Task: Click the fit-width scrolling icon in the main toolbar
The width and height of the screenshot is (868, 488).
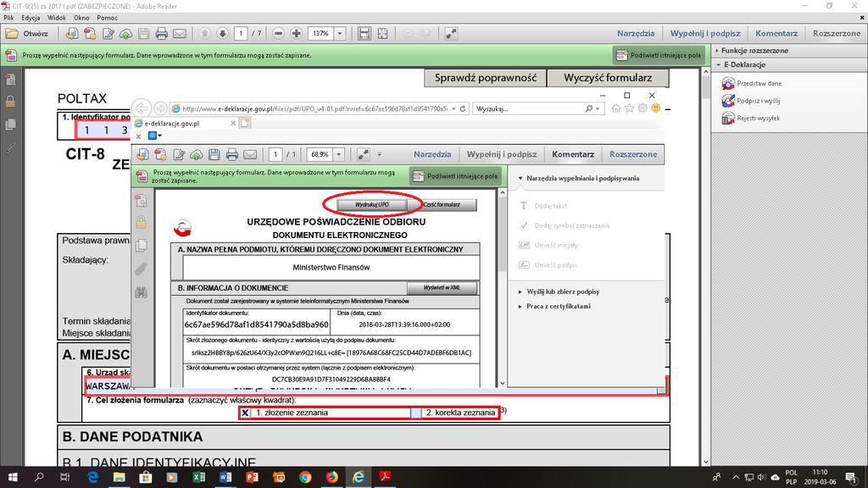Action: tap(364, 34)
